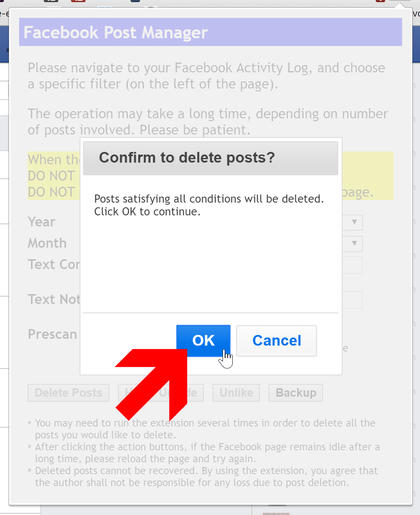The width and height of the screenshot is (420, 515).
Task: Click the dark bookmark icon at top
Action: point(51,1)
